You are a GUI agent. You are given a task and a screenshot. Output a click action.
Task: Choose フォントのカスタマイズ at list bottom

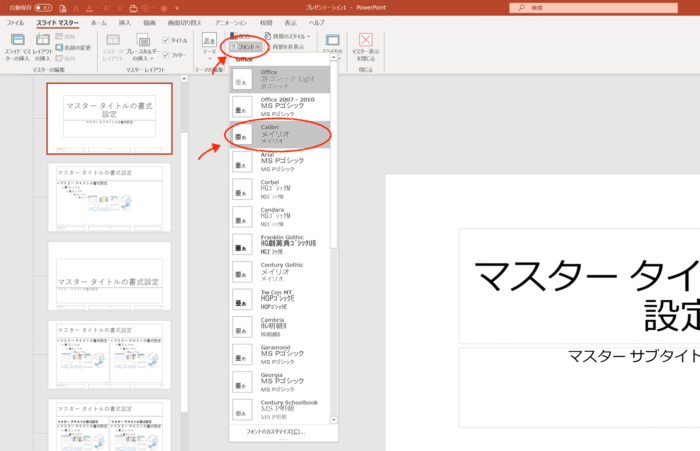[x=275, y=432]
